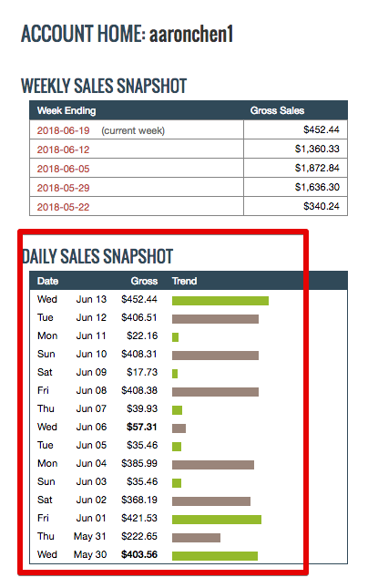Click the Account Home aaronchen1 title

click(127, 34)
